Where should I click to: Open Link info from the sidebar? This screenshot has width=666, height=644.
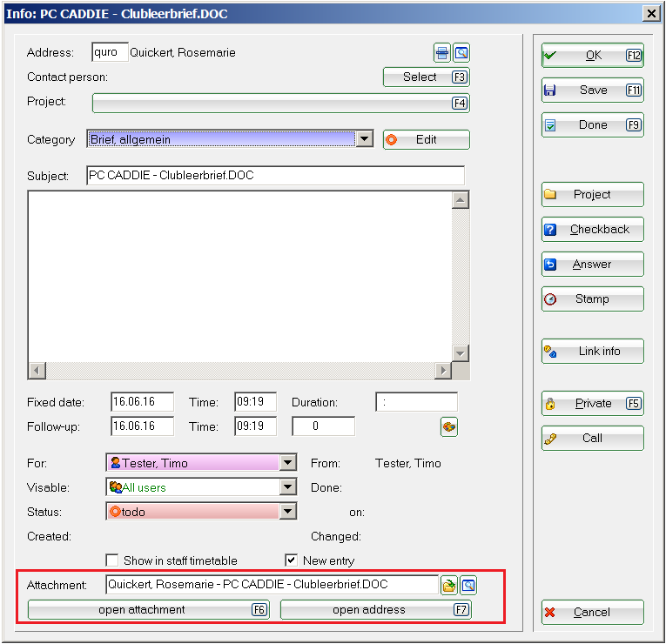[x=592, y=352]
